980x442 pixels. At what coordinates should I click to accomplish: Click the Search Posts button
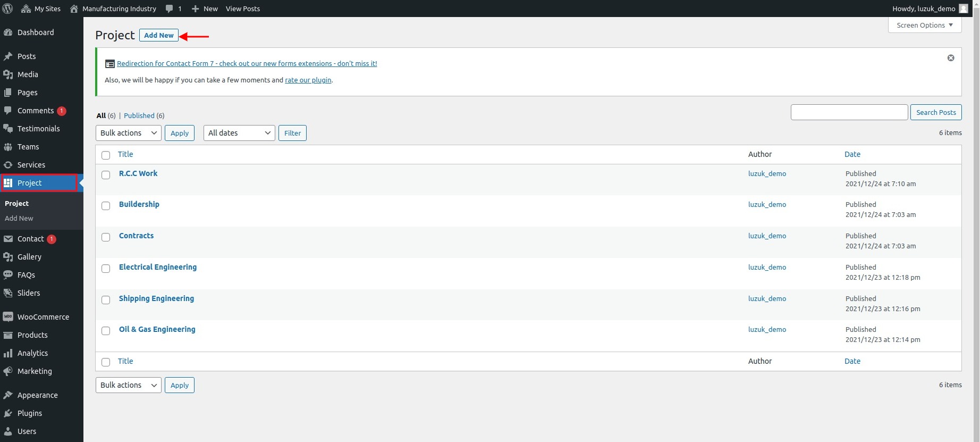936,112
